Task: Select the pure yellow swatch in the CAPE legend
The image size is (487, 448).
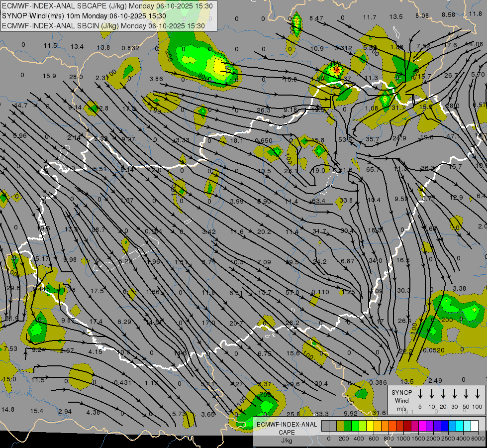Action: (370, 426)
